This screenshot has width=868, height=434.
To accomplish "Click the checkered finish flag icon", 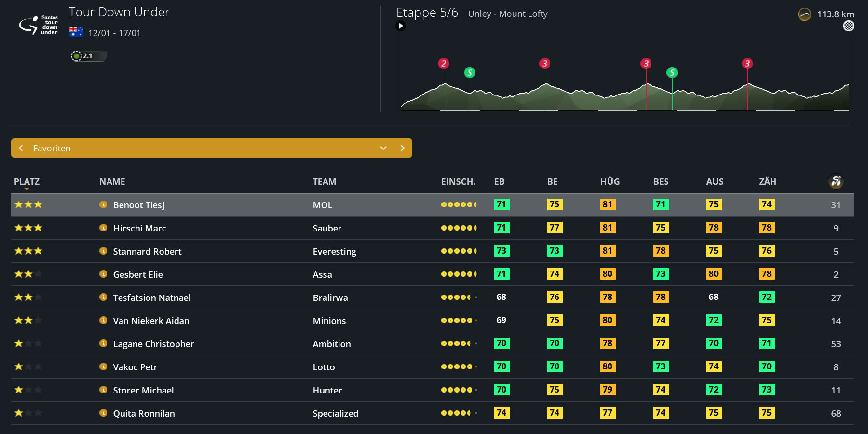I will click(848, 26).
